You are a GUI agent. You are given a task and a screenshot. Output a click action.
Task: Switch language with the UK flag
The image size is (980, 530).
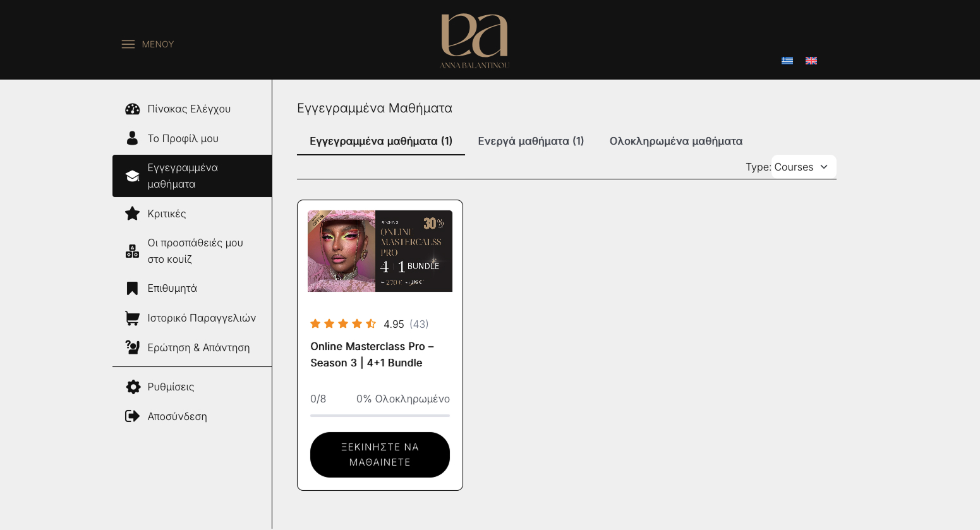pyautogui.click(x=811, y=61)
